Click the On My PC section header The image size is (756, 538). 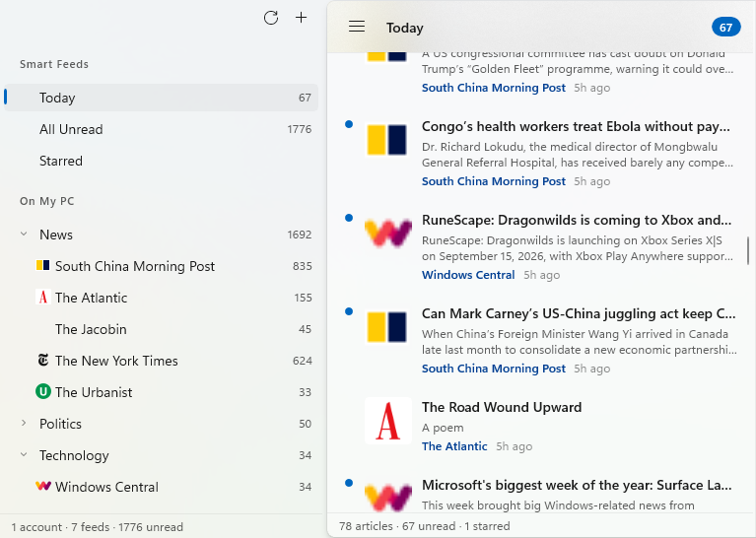point(46,201)
